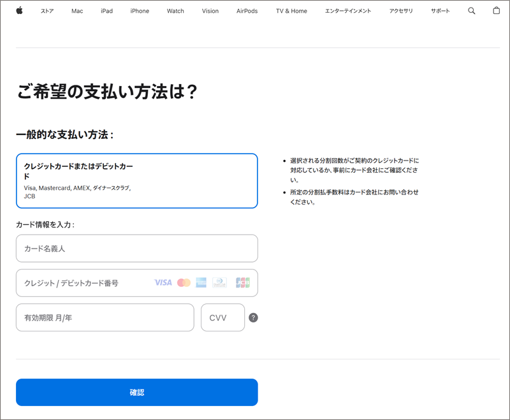The width and height of the screenshot is (510, 420).
Task: Click the AMEX logo in card field
Action: [201, 282]
